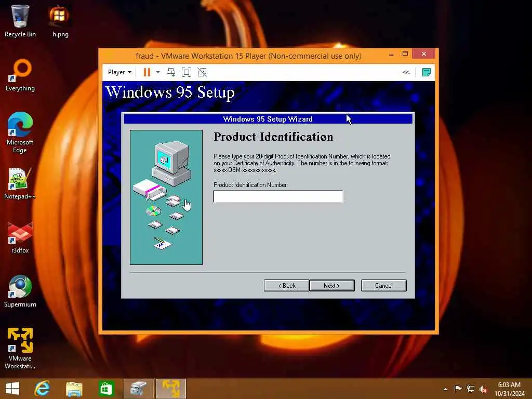Open the network status tray icon

(x=470, y=389)
